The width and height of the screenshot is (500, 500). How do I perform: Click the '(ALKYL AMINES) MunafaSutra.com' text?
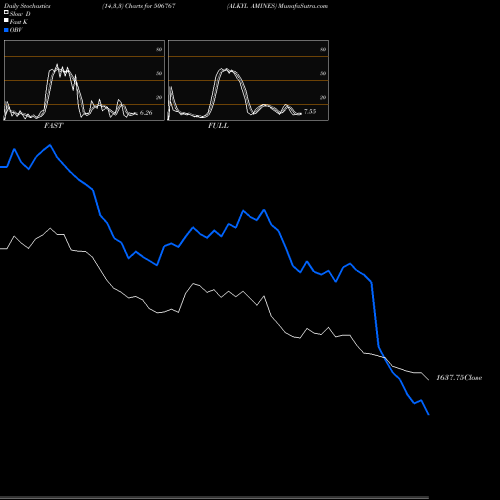pyautogui.click(x=277, y=6)
